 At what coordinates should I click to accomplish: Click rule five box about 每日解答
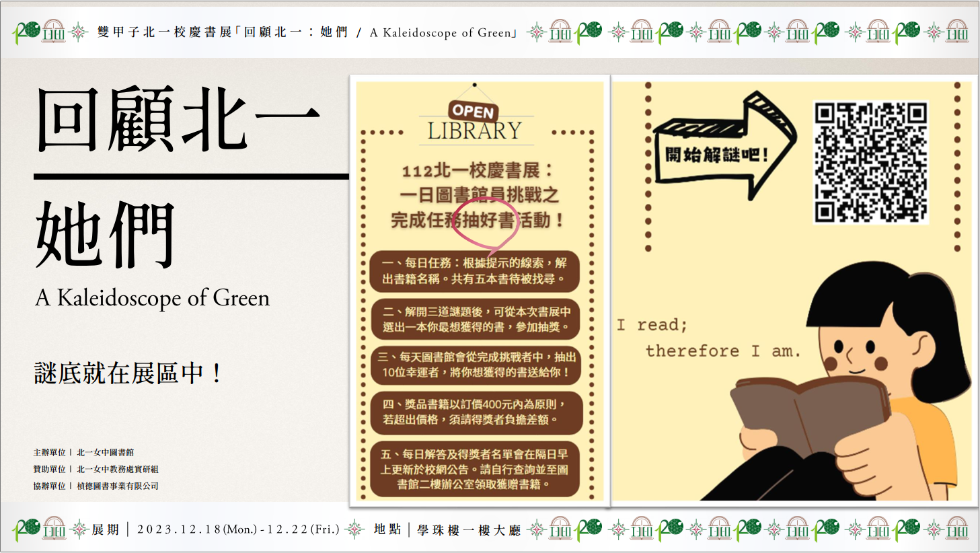coord(474,469)
